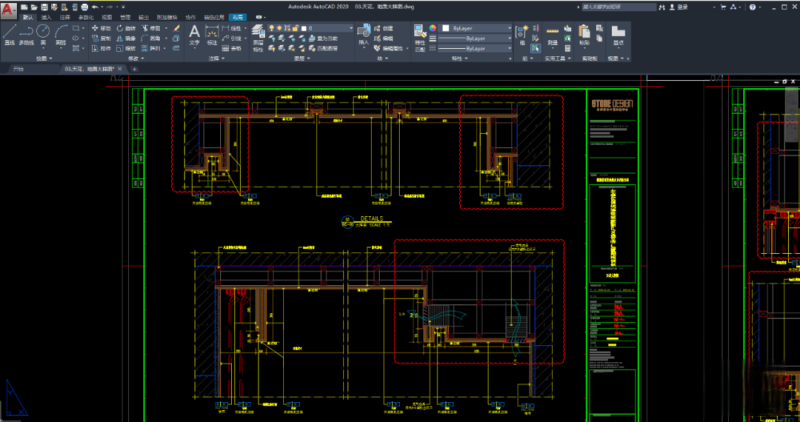Viewport: 800px width, 422px height.
Task: Choose the Circle (圆) tool
Action: [44, 33]
